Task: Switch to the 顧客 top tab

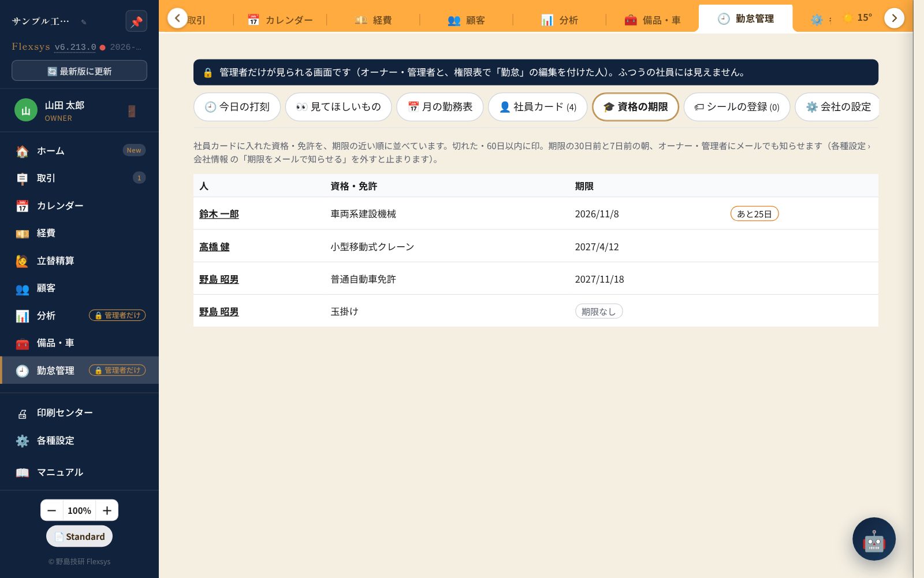Action: tap(466, 20)
